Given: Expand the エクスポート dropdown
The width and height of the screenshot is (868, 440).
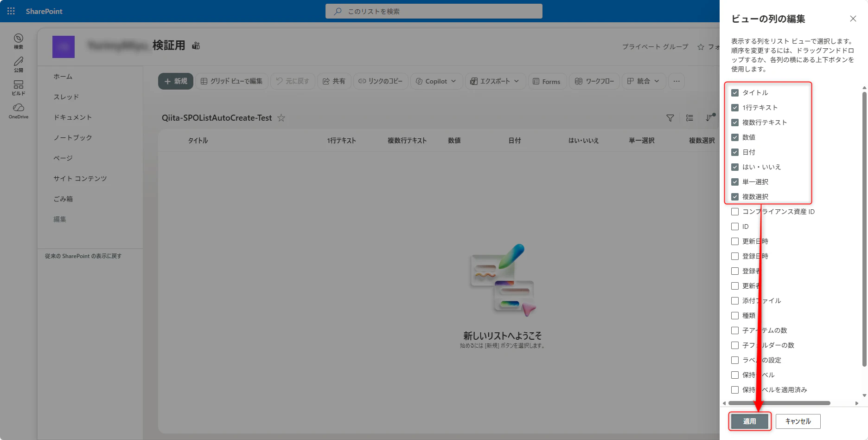Looking at the screenshot, I should point(494,81).
